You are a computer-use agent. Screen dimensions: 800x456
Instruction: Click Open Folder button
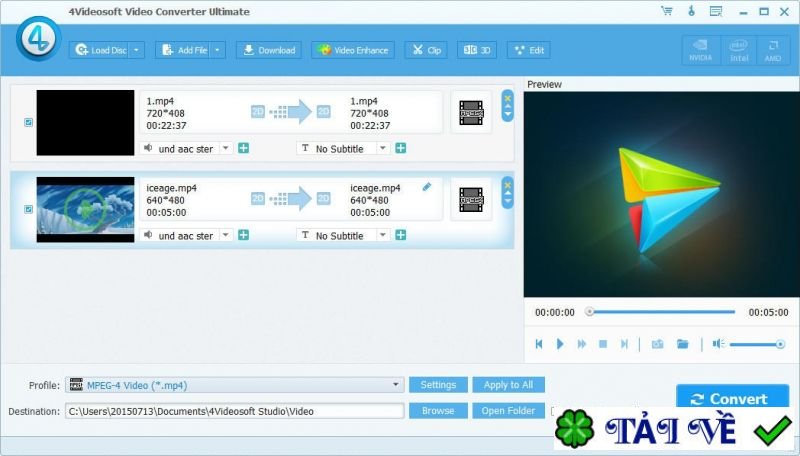pos(508,411)
